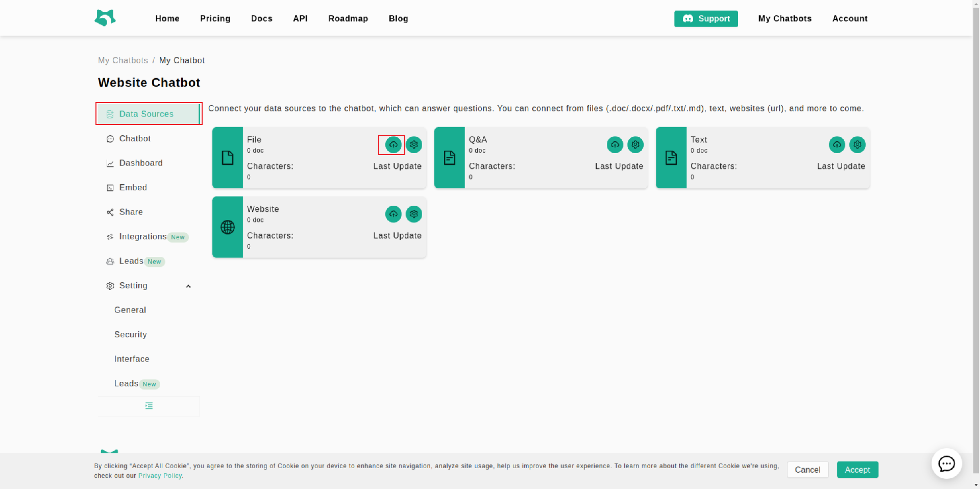Click the Support Discord button
The height and width of the screenshot is (489, 980).
tap(706, 18)
